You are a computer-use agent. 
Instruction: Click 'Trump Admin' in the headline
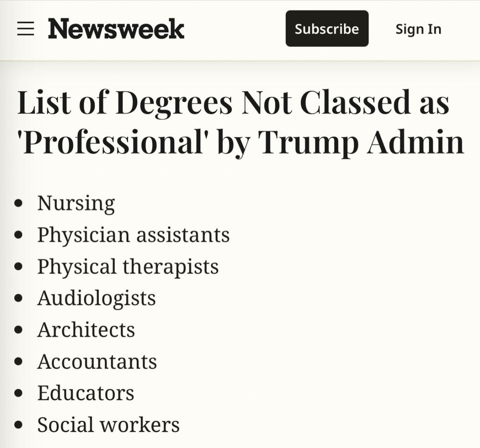[x=361, y=142]
